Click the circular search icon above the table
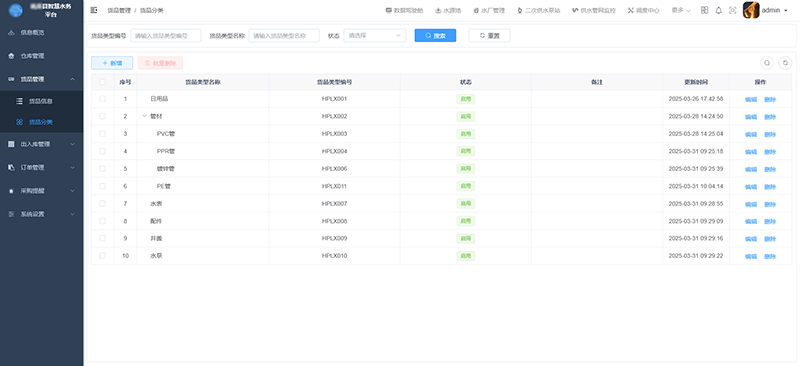This screenshot has height=366, width=800. click(767, 63)
